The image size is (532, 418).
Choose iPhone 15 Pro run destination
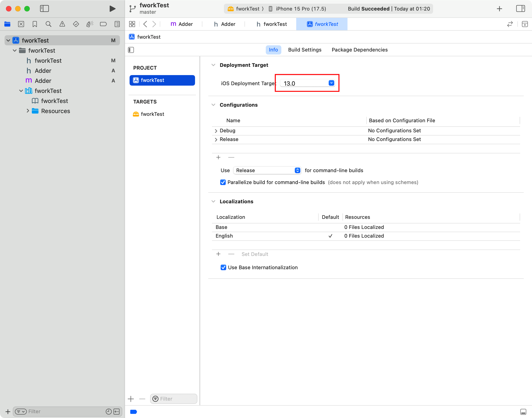tap(297, 9)
